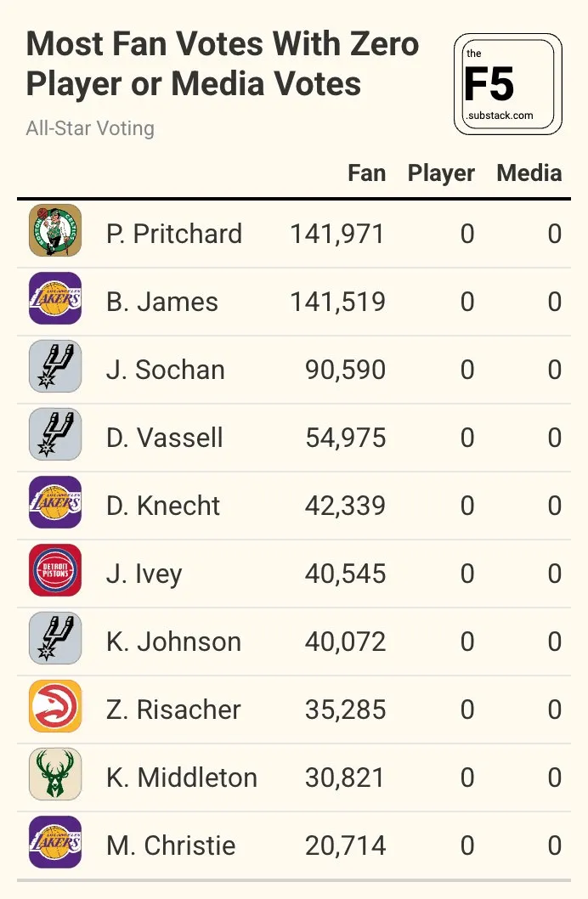Click the Spurs logo beside K. Johnson
This screenshot has height=899, width=588.
click(x=55, y=638)
